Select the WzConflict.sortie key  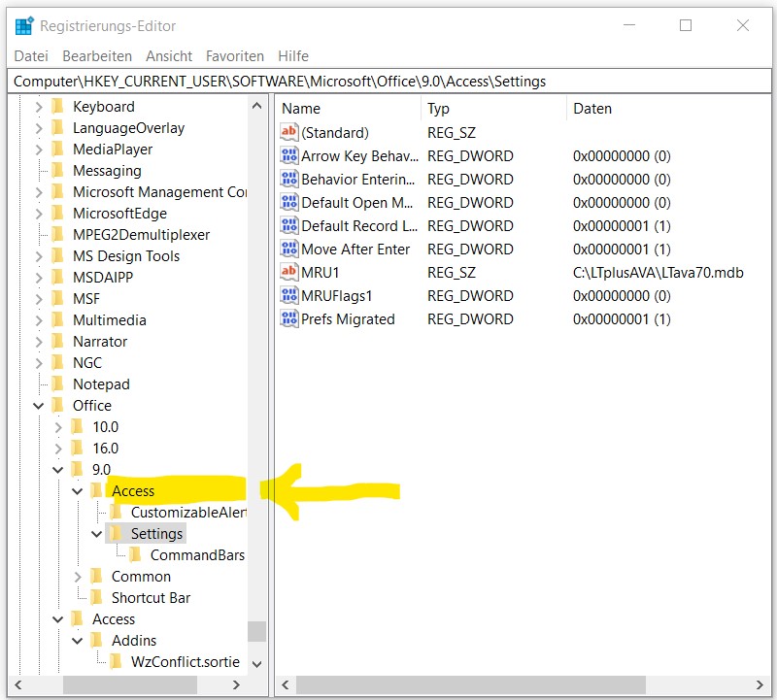(x=186, y=661)
